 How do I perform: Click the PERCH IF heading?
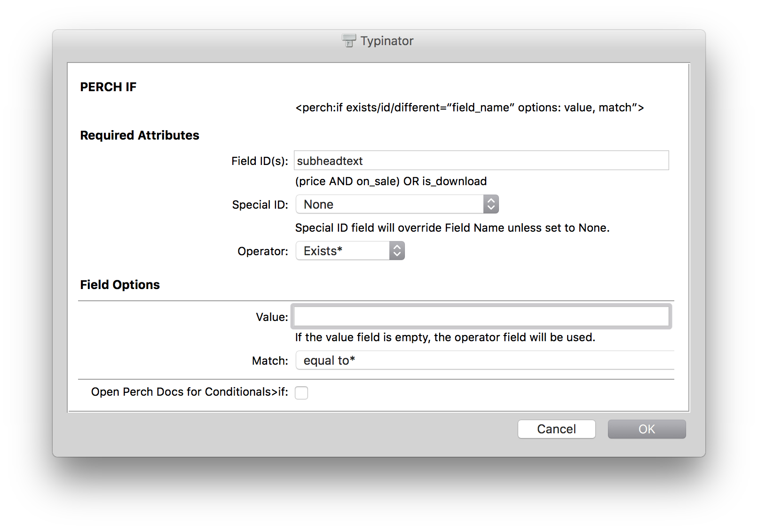[108, 87]
